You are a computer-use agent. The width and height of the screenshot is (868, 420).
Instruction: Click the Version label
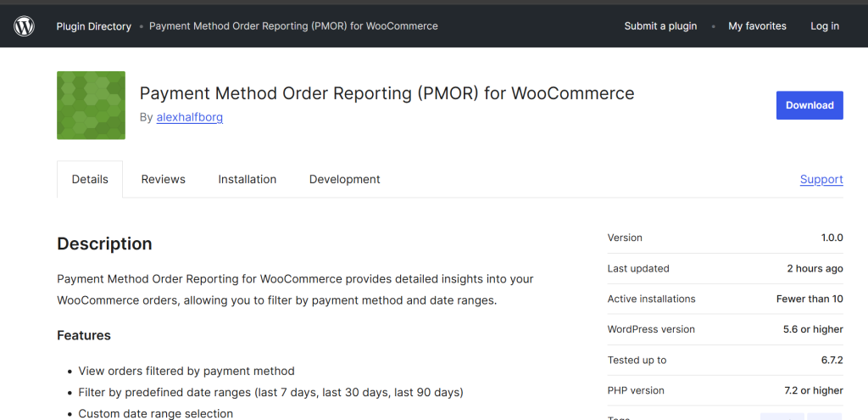(625, 238)
